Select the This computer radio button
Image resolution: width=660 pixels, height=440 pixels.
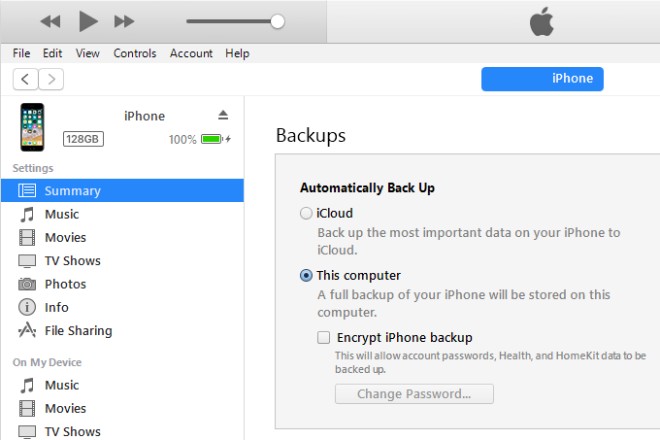[x=306, y=275]
